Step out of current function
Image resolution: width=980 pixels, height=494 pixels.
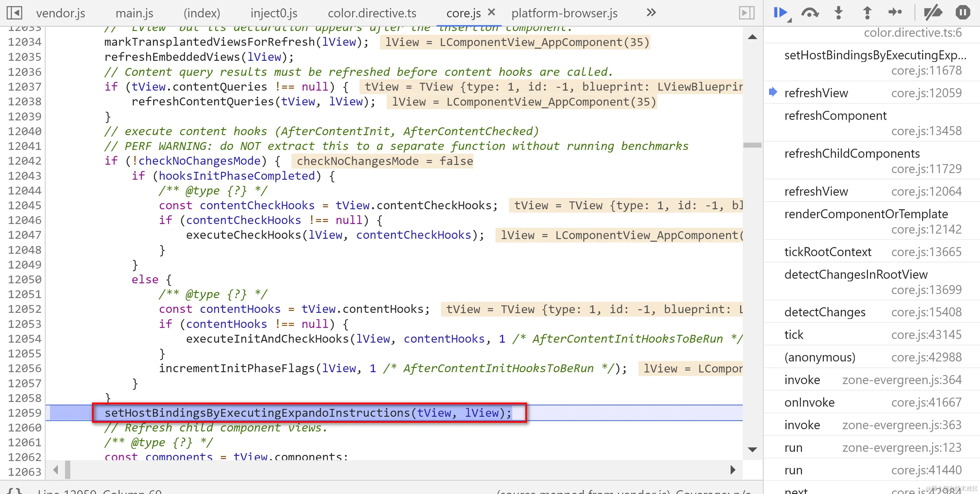867,13
